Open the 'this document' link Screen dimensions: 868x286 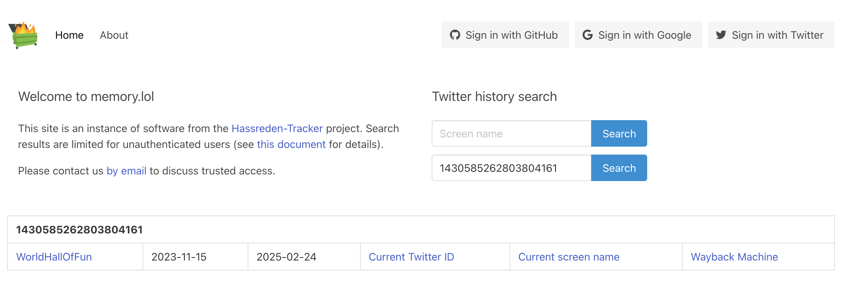point(291,144)
